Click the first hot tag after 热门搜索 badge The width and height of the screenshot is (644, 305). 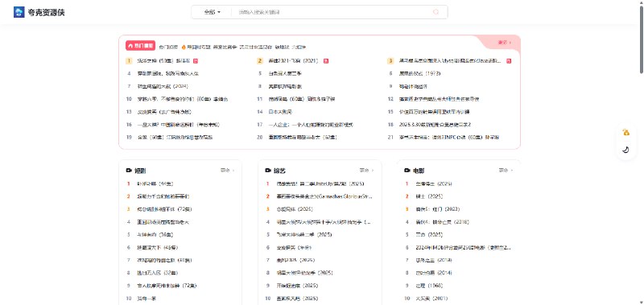(168, 47)
